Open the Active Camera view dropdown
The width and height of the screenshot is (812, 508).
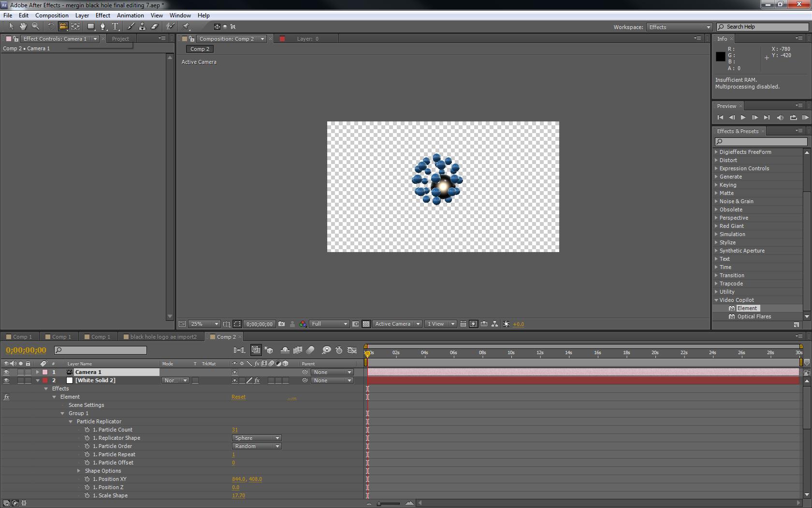(397, 324)
